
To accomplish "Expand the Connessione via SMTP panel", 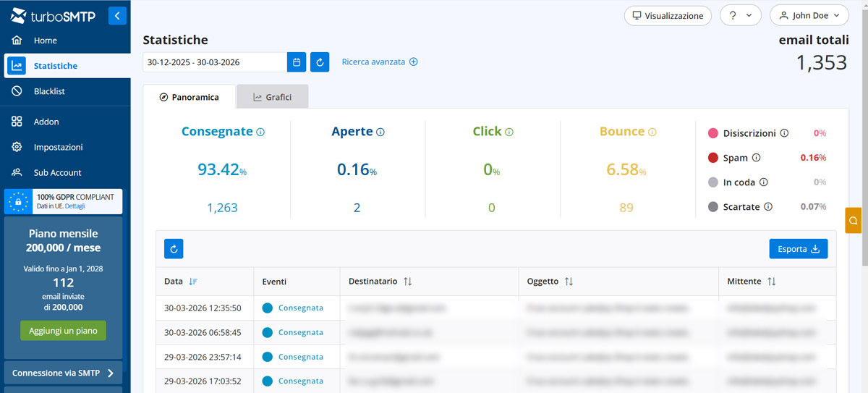I will [x=63, y=373].
